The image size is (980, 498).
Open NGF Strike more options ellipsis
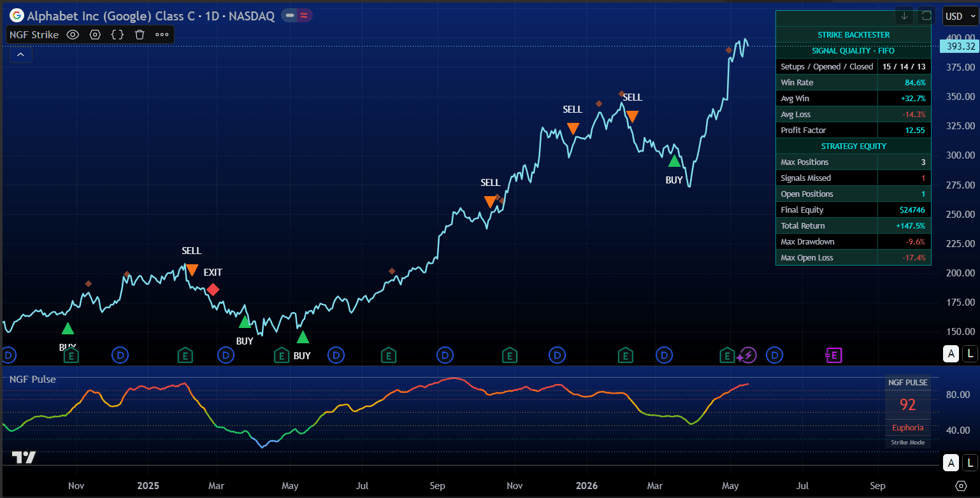(162, 35)
